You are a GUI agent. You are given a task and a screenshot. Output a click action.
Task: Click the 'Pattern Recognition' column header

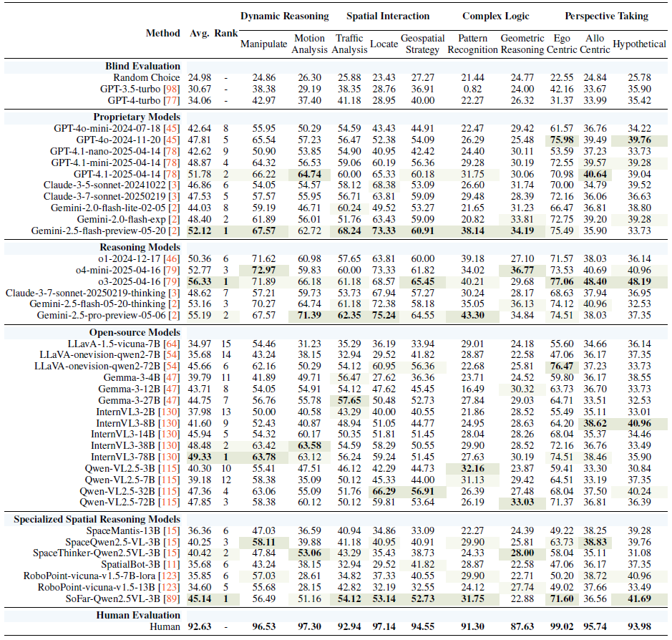473,44
